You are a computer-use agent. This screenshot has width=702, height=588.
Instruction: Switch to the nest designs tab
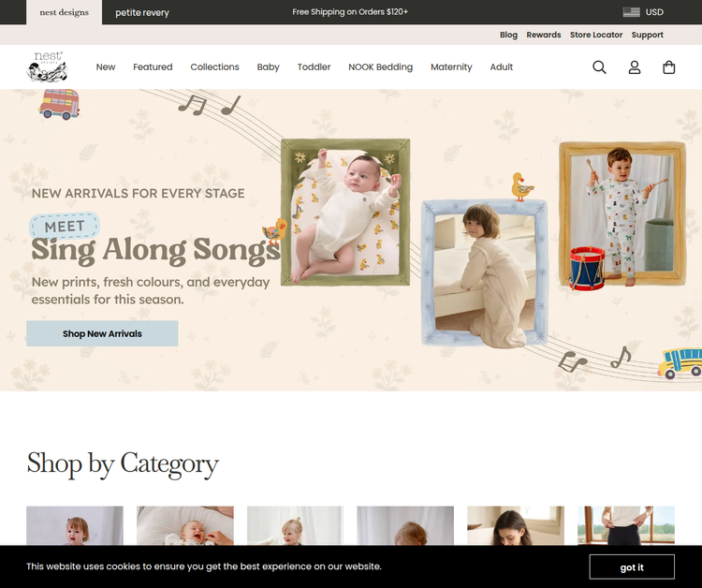click(x=64, y=12)
